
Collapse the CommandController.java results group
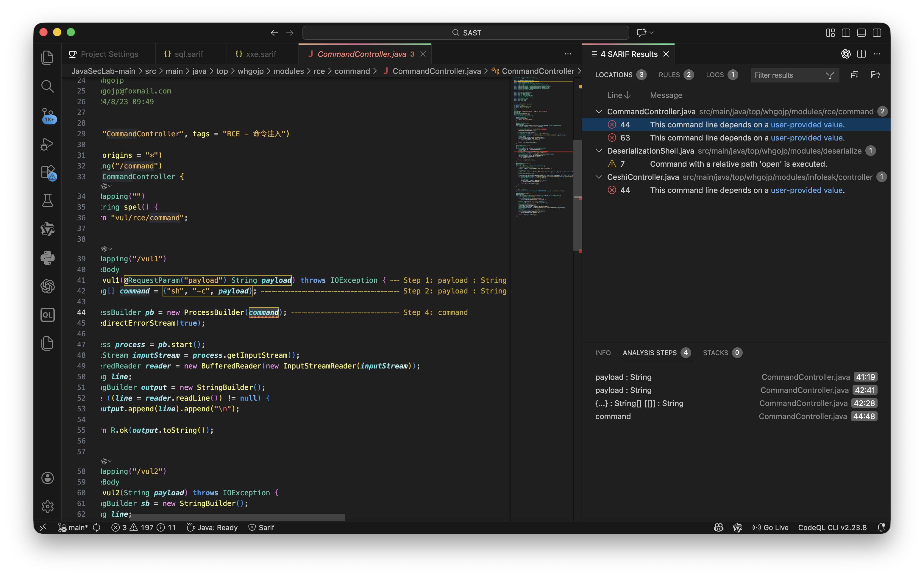point(599,112)
